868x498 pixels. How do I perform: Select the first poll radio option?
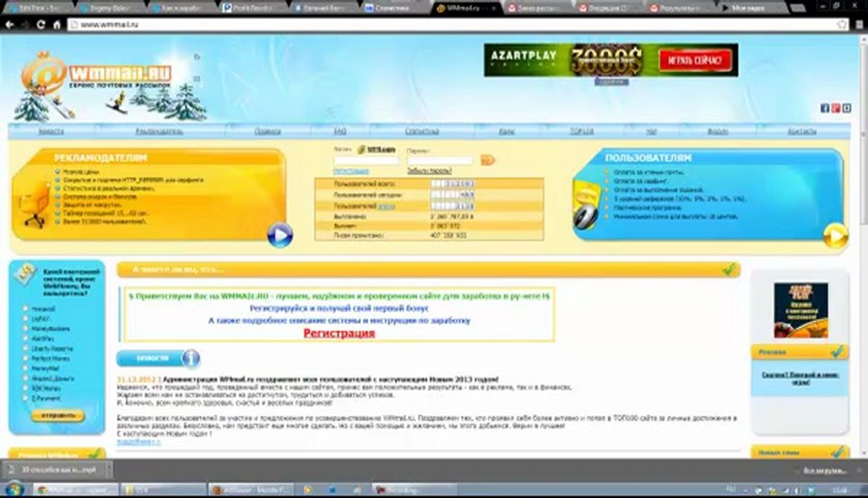click(26, 309)
